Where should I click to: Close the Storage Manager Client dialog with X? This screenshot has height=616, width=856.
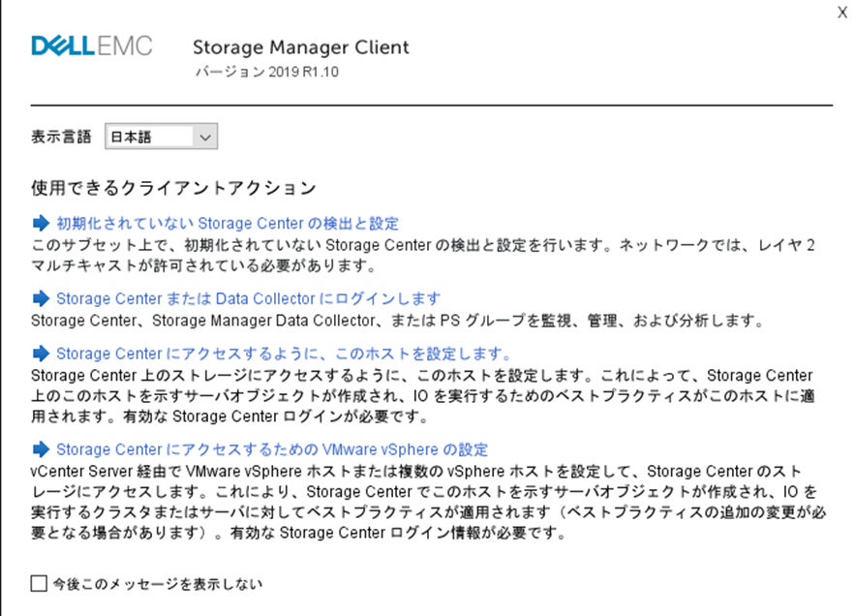pos(842,12)
